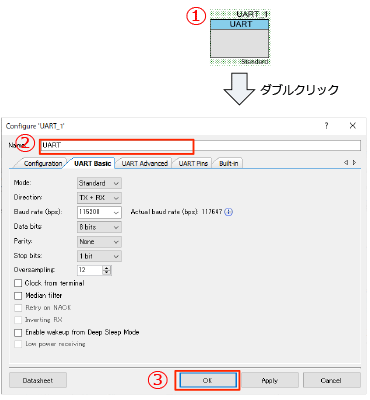370x400 pixels.
Task: Open the UART Pins tab
Action: pyautogui.click(x=193, y=163)
